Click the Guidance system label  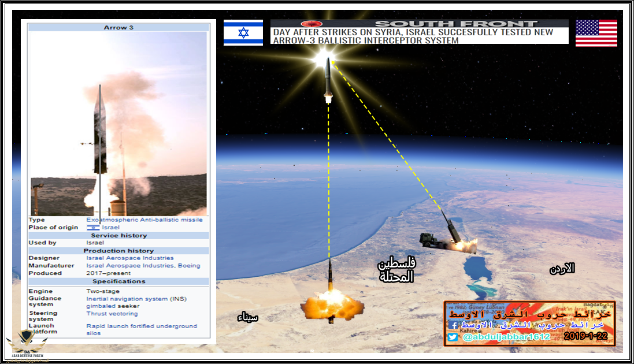click(x=45, y=302)
